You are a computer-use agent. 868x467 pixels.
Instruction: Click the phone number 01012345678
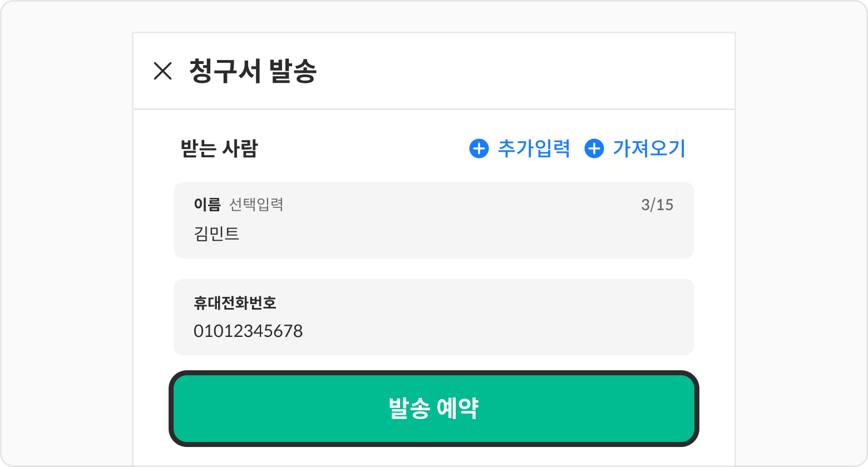pyautogui.click(x=248, y=331)
